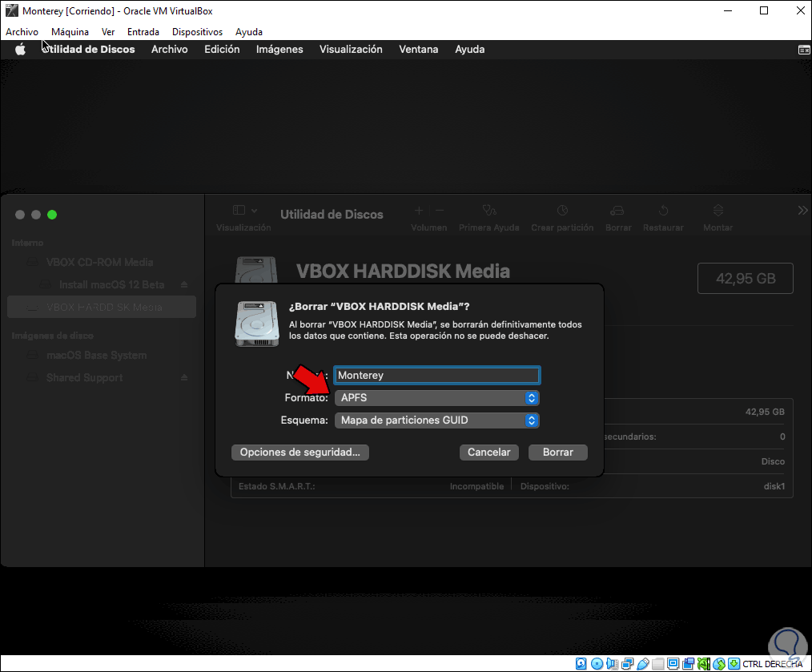Image resolution: width=812 pixels, height=672 pixels.
Task: Click VirtualBox hard disk activity status icon
Action: click(x=581, y=664)
